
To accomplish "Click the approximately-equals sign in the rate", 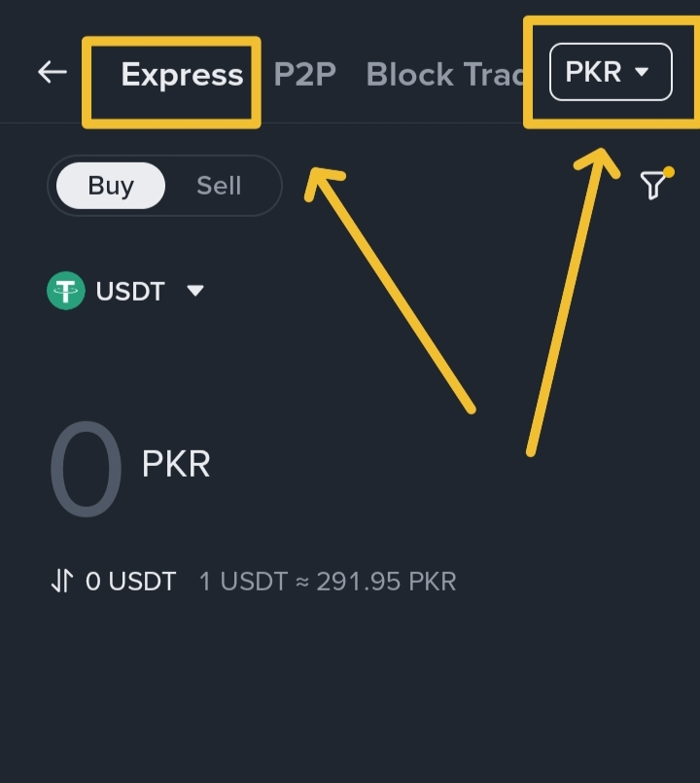I will pyautogui.click(x=301, y=582).
